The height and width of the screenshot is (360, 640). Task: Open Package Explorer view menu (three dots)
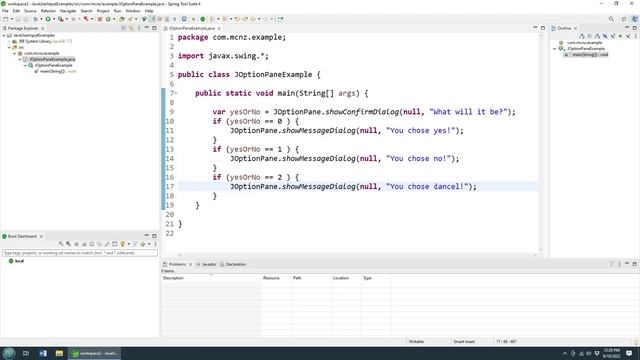click(139, 28)
